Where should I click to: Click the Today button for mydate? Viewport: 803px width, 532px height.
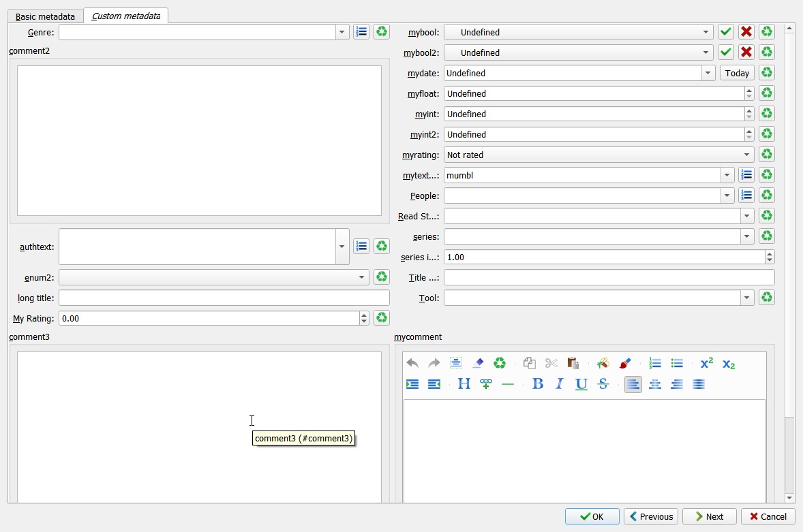point(737,73)
